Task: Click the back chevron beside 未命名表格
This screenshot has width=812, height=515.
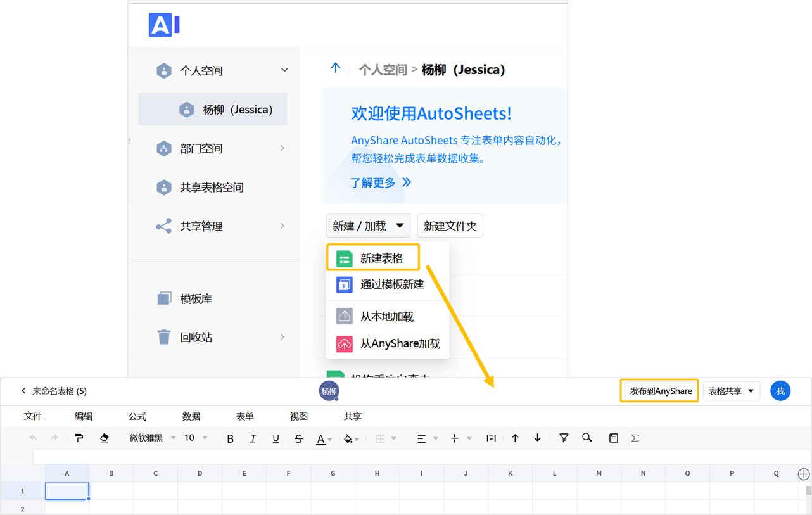Action: point(23,391)
